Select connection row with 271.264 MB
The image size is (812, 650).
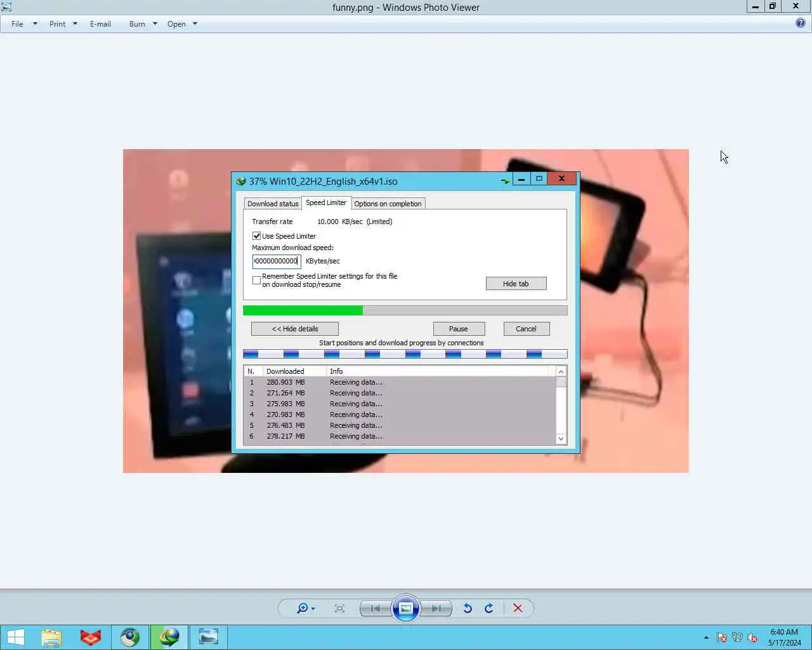click(x=400, y=393)
